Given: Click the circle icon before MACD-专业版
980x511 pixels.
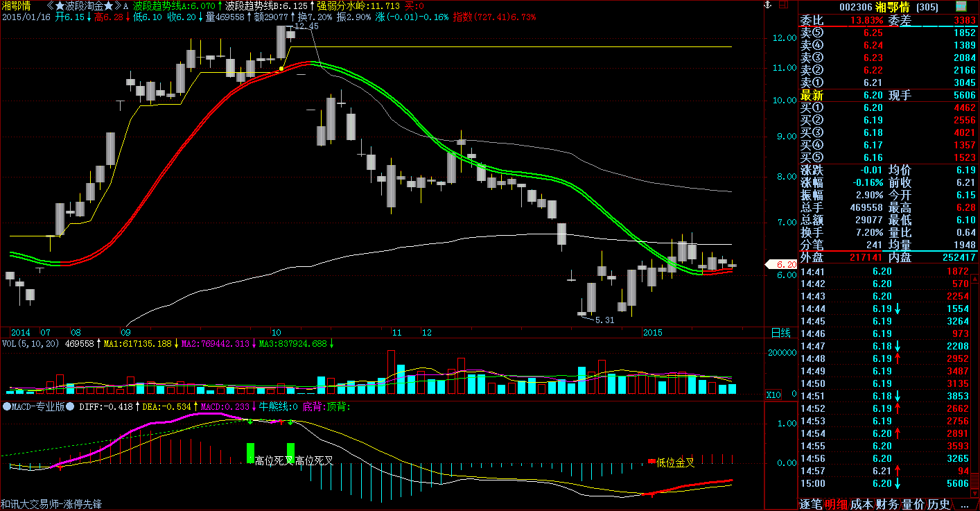Looking at the screenshot, I should click(6, 406).
